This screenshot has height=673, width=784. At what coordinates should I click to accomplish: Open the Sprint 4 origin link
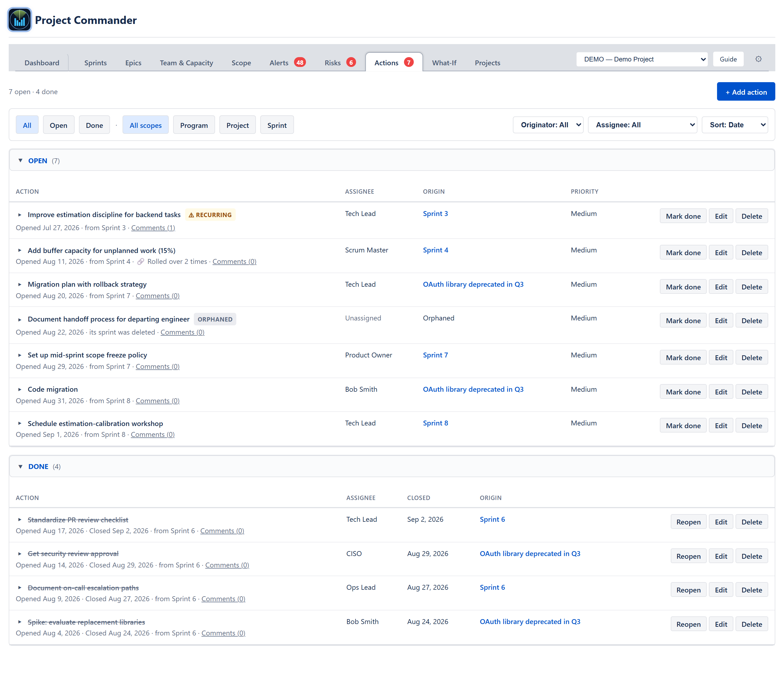(x=436, y=250)
